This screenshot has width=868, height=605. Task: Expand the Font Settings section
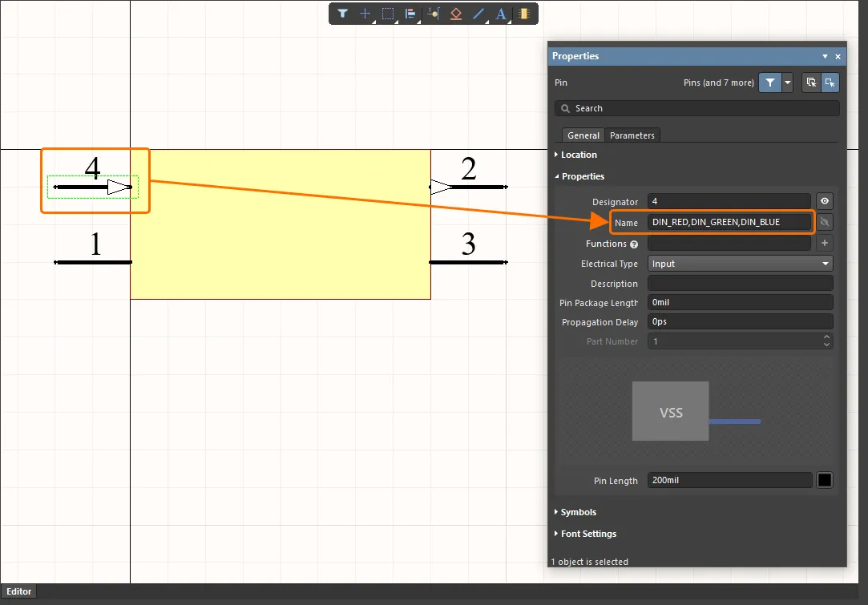pos(588,534)
